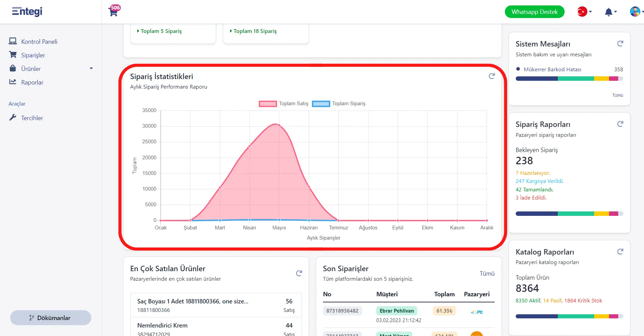This screenshot has width=644, height=336.
Task: Click the Bekleyen Sipariş count 238
Action: click(x=524, y=161)
